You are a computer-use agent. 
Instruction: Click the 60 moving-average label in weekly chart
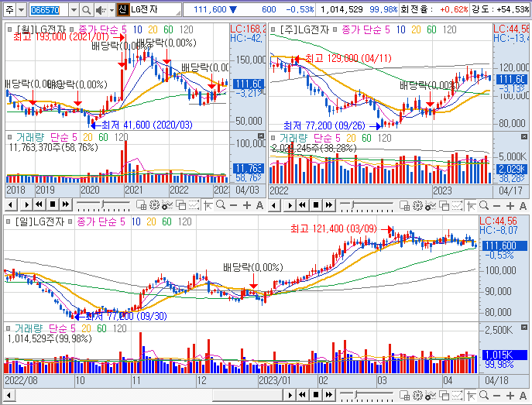(x=431, y=30)
